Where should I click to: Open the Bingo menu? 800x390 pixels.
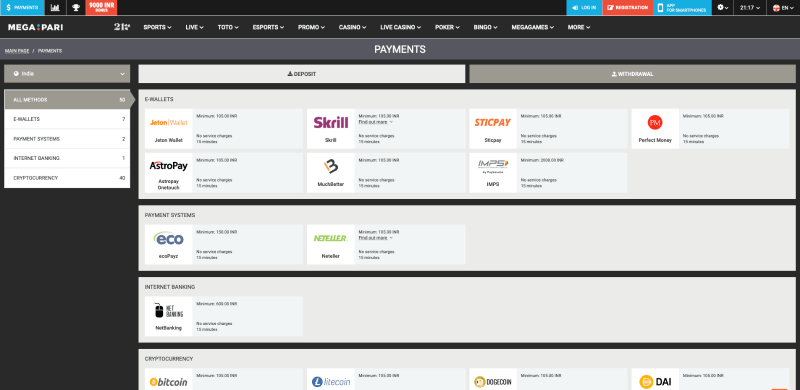click(485, 28)
